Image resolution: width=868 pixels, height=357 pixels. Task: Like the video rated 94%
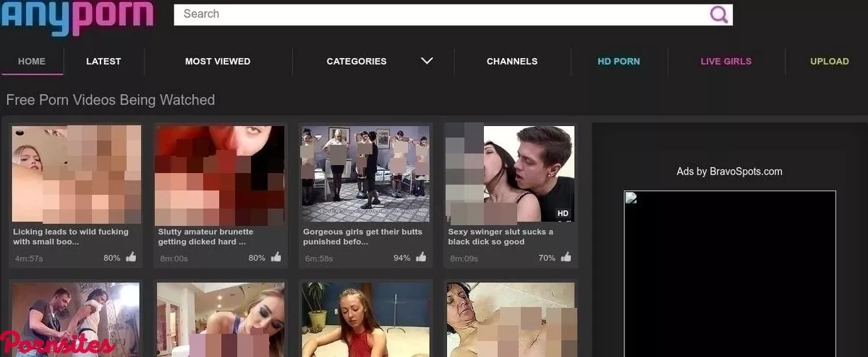421,257
